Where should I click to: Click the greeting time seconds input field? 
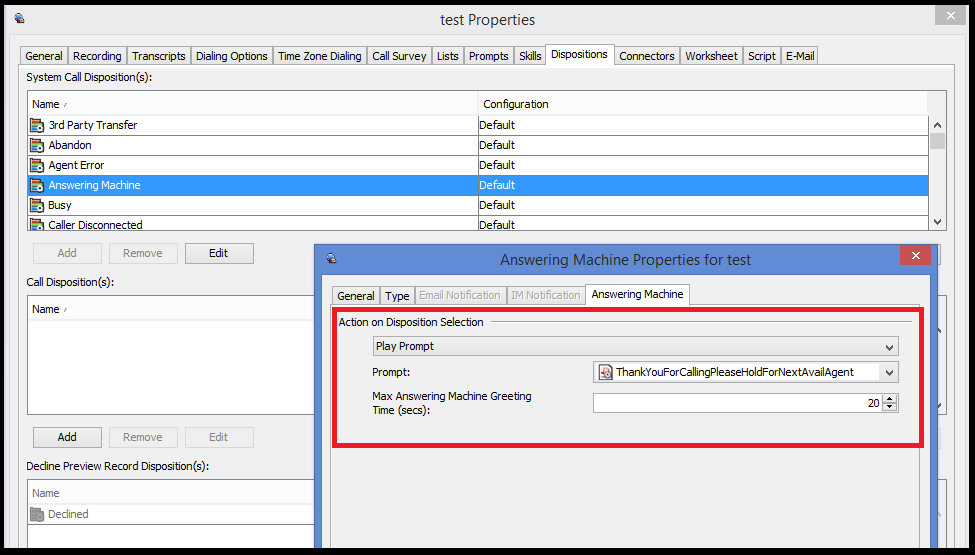(x=738, y=403)
